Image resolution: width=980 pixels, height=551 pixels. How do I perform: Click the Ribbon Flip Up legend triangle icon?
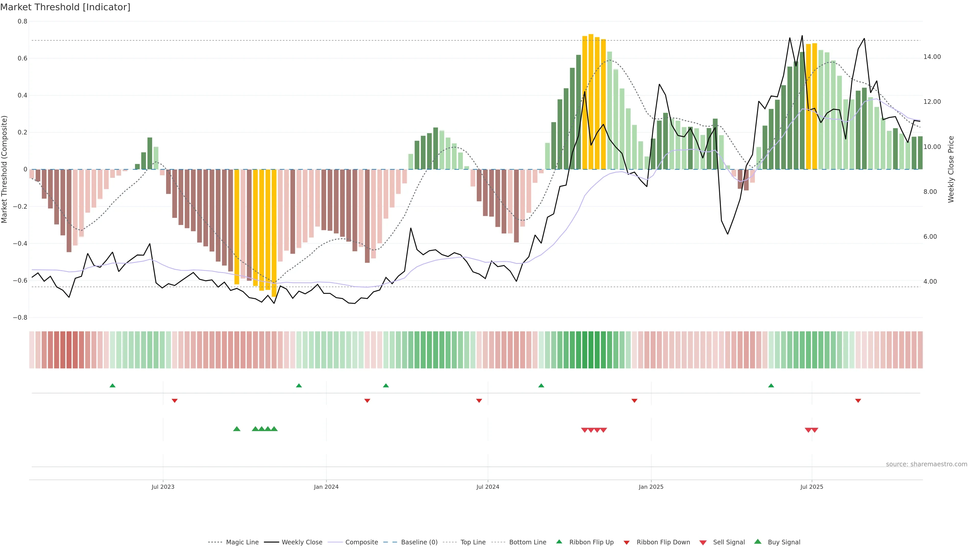click(x=559, y=542)
